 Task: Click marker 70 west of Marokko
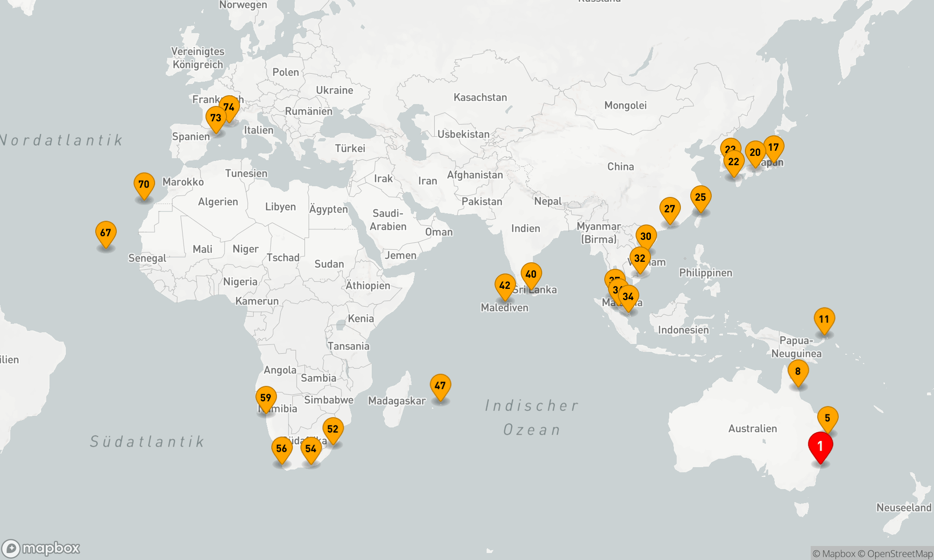[144, 184]
